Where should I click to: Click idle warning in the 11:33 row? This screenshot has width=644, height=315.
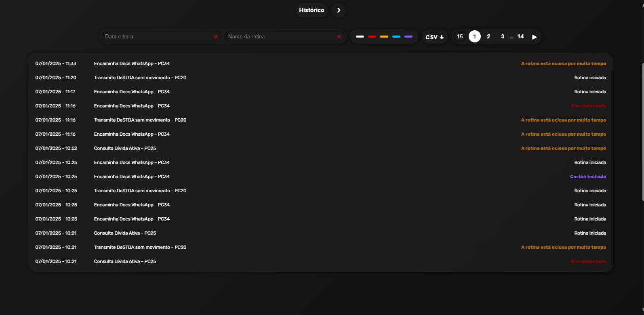(x=564, y=63)
